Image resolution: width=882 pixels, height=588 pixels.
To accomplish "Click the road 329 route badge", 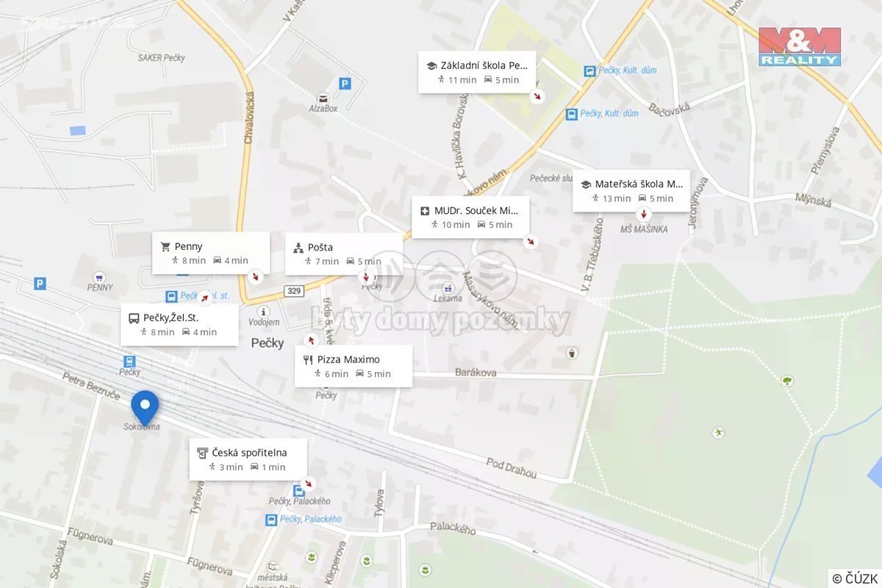I will click(x=294, y=290).
